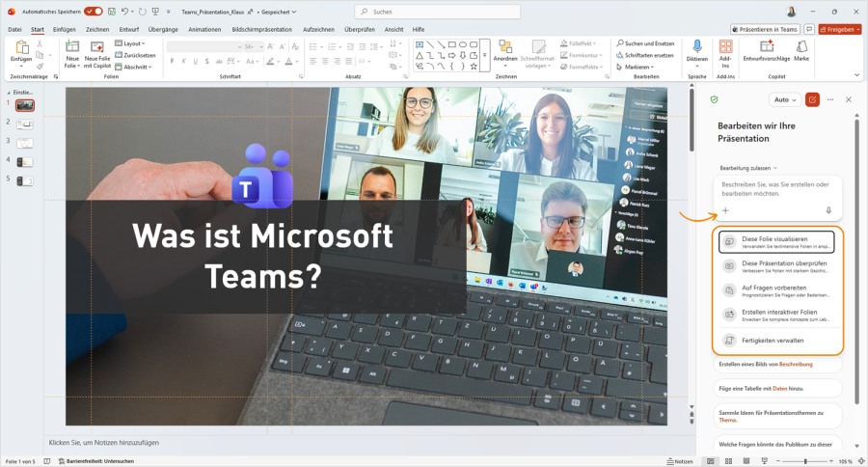Viewport: 868px width, 467px height.
Task: Click the comments icon next to Freigeben
Action: tap(809, 29)
